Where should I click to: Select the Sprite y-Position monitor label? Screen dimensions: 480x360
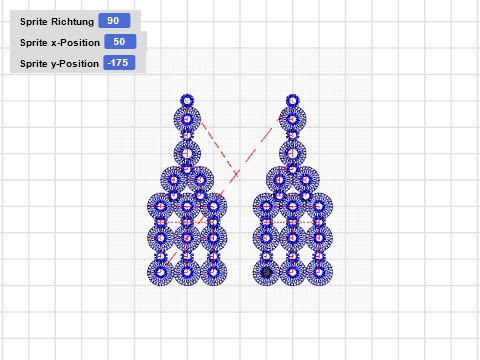[x=59, y=64]
